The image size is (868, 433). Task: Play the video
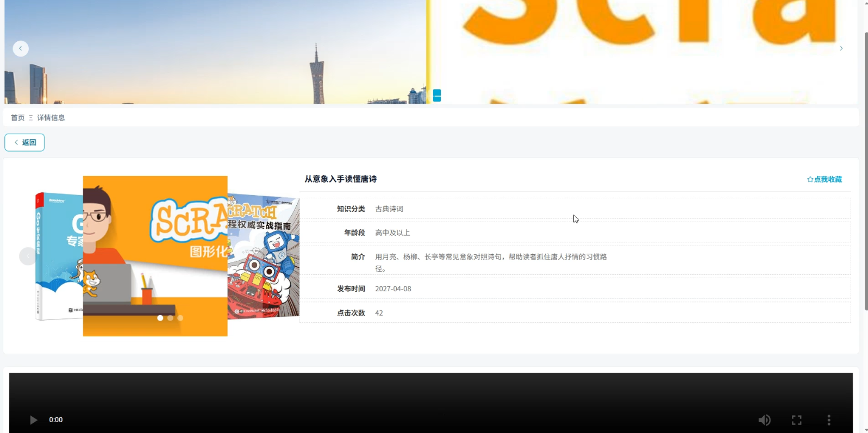[33, 420]
